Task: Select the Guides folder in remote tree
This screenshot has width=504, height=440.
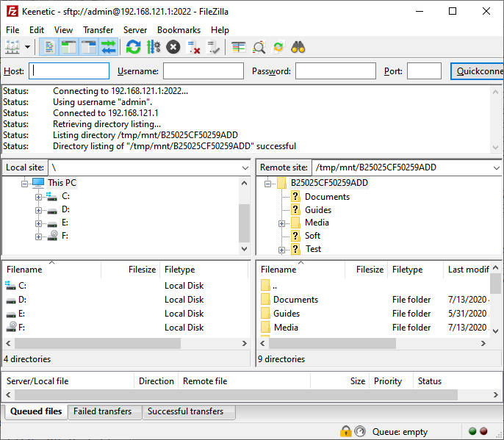Action: pyautogui.click(x=317, y=210)
